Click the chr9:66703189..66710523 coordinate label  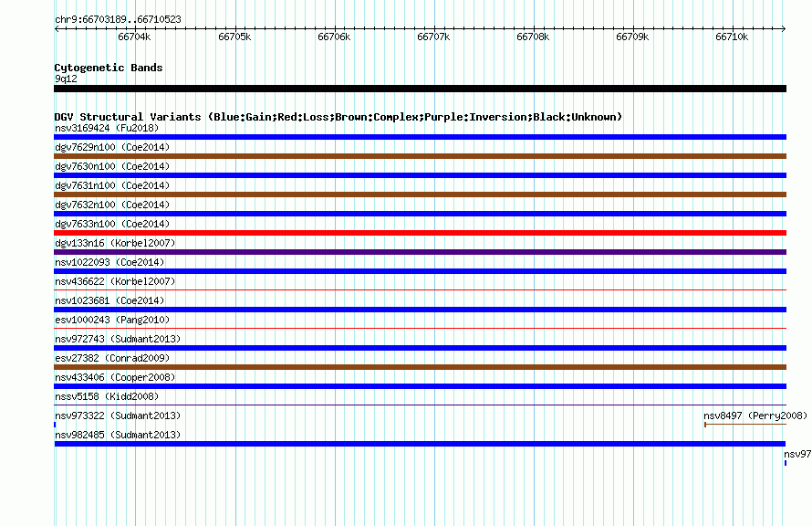[118, 19]
